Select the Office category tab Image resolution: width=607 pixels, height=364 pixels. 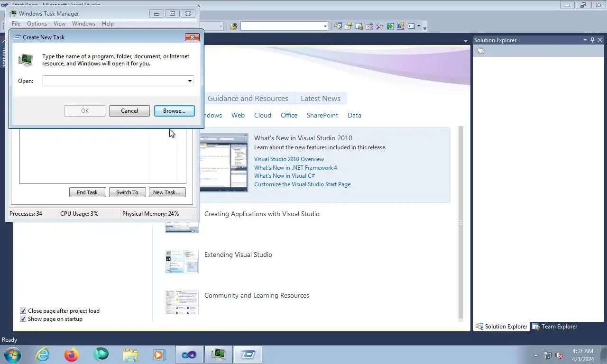click(x=289, y=115)
